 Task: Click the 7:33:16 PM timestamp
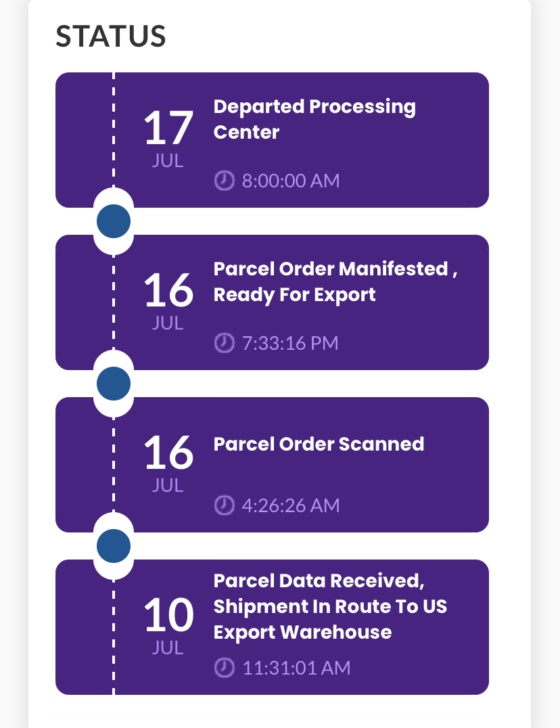[290, 343]
